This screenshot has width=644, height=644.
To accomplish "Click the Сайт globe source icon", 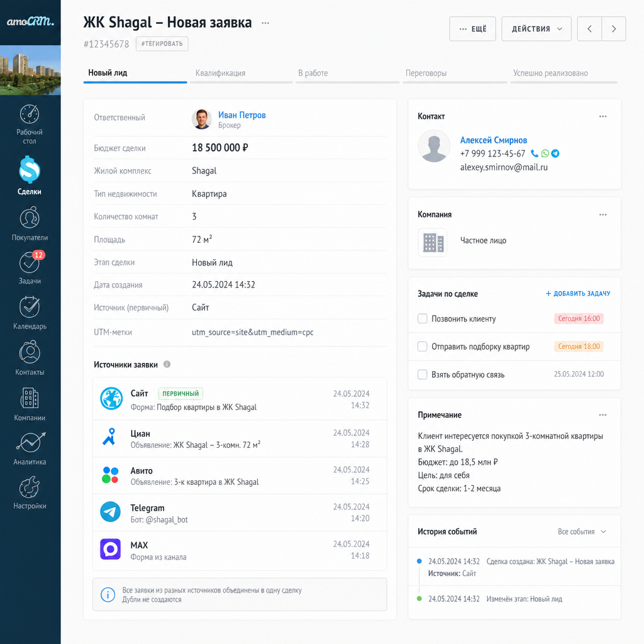I will tap(111, 398).
